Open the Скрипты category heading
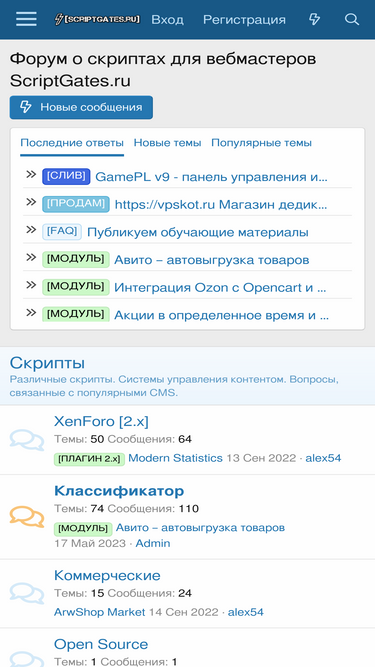Image resolution: width=375 pixels, height=667 pixels. [x=47, y=363]
